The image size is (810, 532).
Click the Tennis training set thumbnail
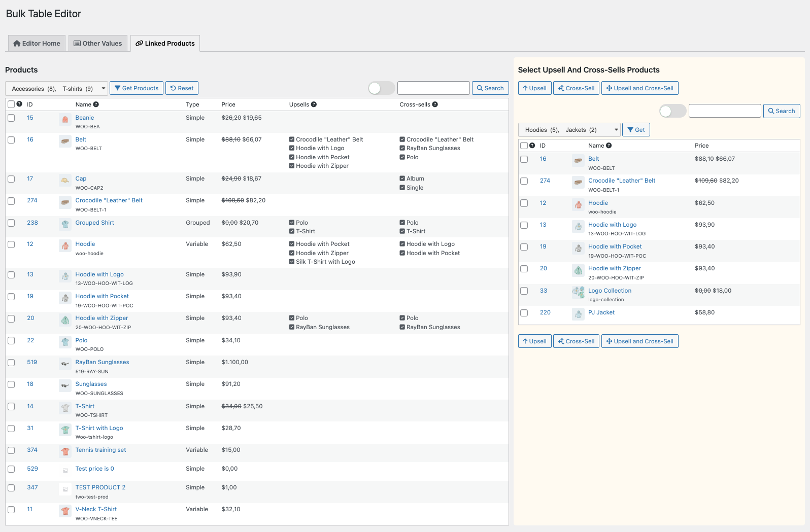pos(65,451)
